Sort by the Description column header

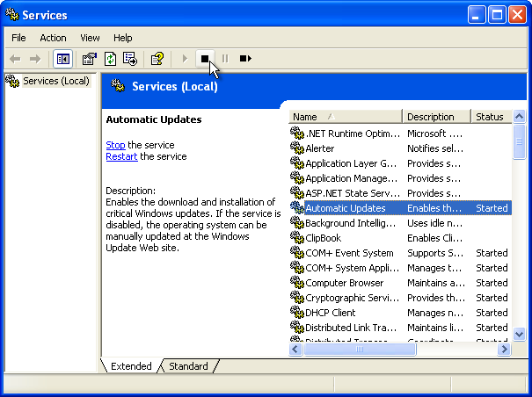click(437, 117)
